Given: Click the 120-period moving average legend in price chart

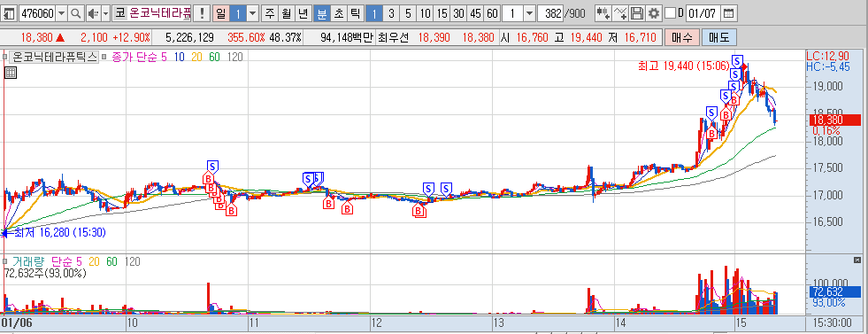Looking at the screenshot, I should coord(234,57).
